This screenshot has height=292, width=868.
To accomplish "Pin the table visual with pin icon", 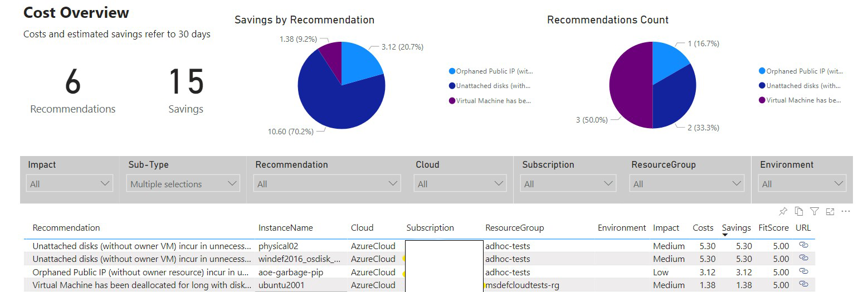I will tap(783, 211).
